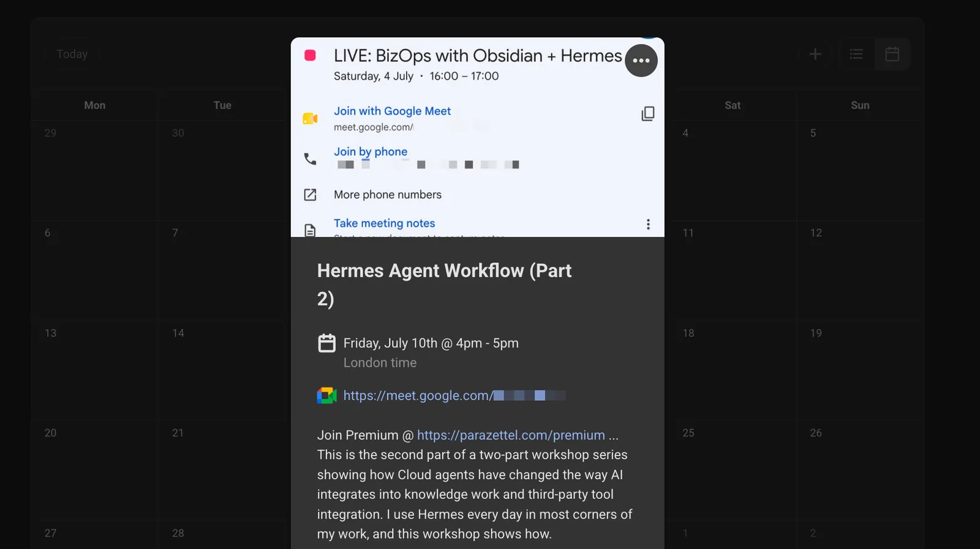Click the London time label
The image size is (980, 549).
coord(380,363)
